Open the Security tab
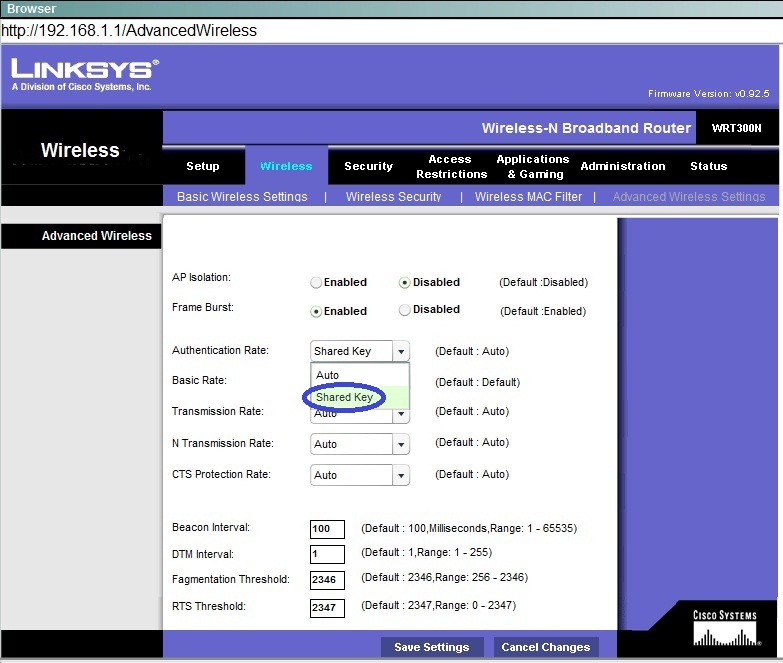The height and width of the screenshot is (663, 783). pos(369,166)
